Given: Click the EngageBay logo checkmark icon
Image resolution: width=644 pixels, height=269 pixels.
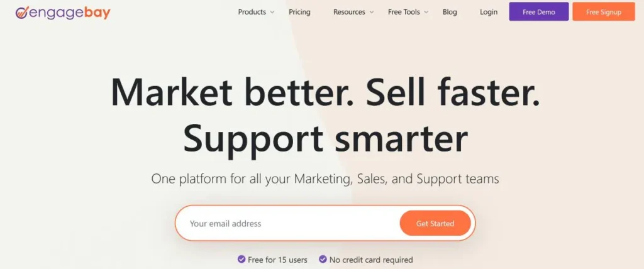Looking at the screenshot, I should click(21, 13).
